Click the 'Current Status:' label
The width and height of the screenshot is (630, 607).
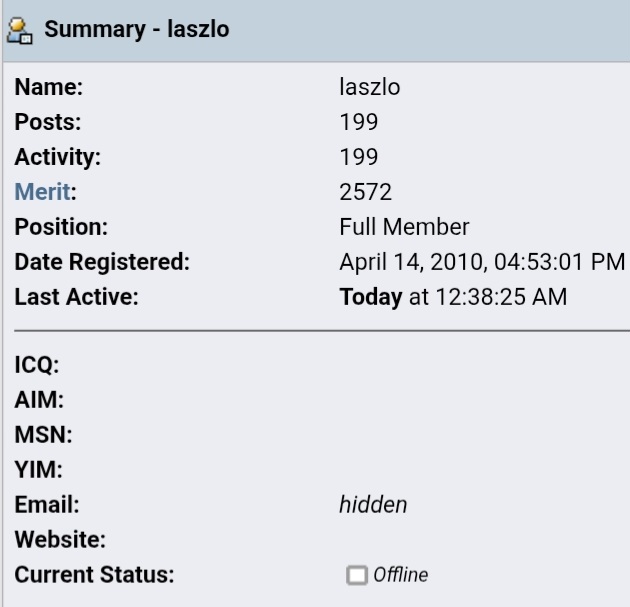pos(95,575)
